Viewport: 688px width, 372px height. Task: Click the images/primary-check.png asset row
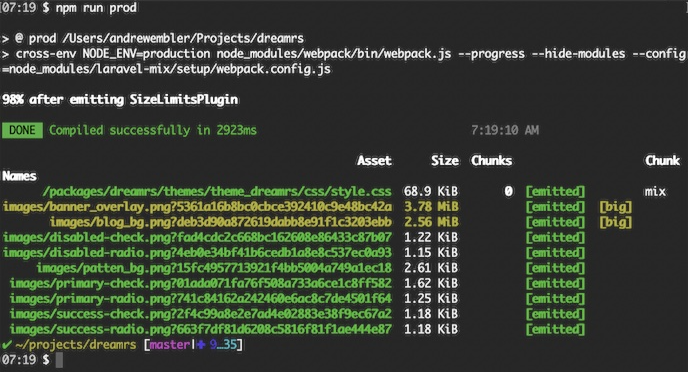click(x=201, y=283)
